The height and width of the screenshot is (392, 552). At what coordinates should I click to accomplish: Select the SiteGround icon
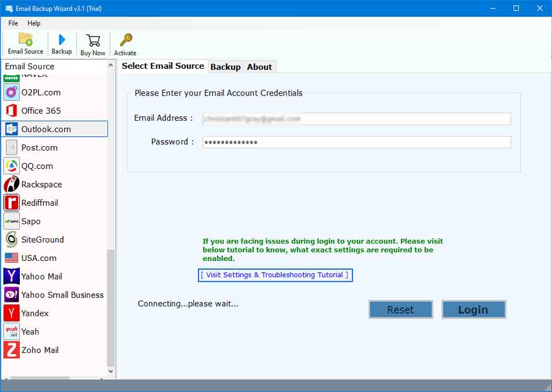pyautogui.click(x=12, y=239)
